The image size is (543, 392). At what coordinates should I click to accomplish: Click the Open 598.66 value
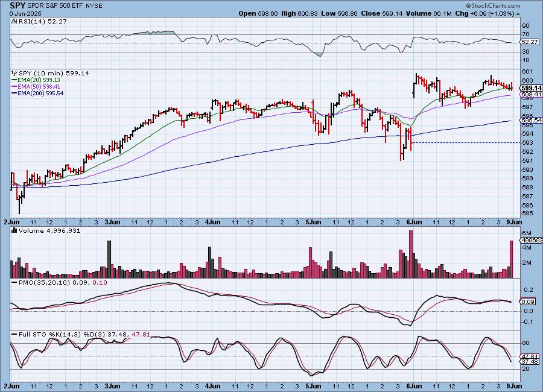(258, 13)
